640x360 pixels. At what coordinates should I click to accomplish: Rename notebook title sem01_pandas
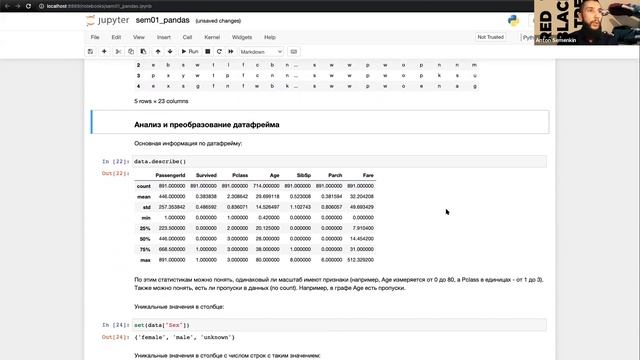pos(162,20)
